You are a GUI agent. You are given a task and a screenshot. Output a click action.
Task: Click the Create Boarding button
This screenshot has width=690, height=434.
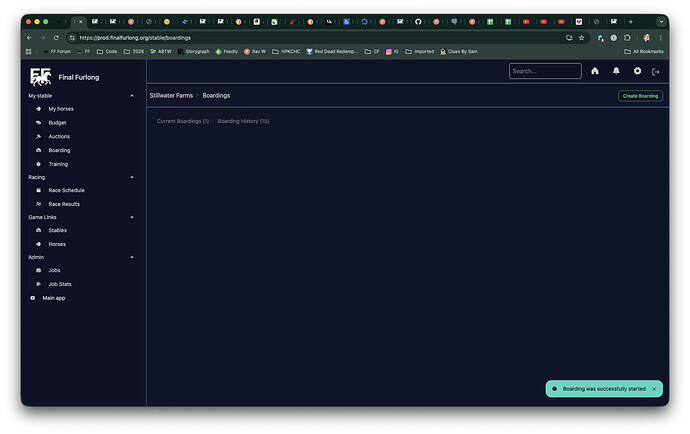tap(640, 96)
